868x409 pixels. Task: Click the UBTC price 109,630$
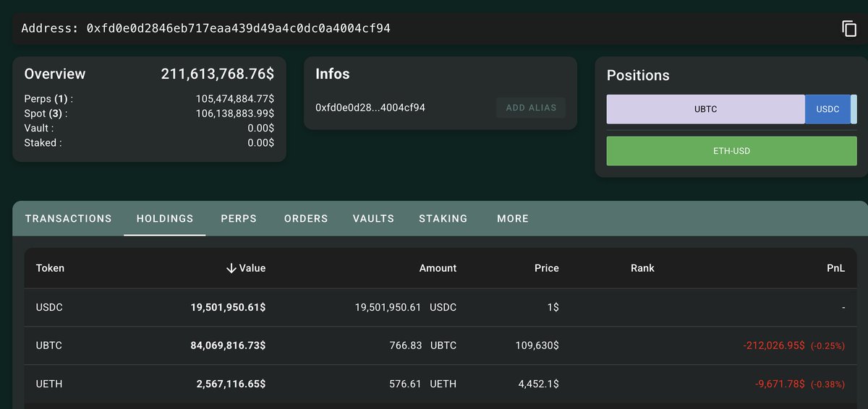click(536, 345)
